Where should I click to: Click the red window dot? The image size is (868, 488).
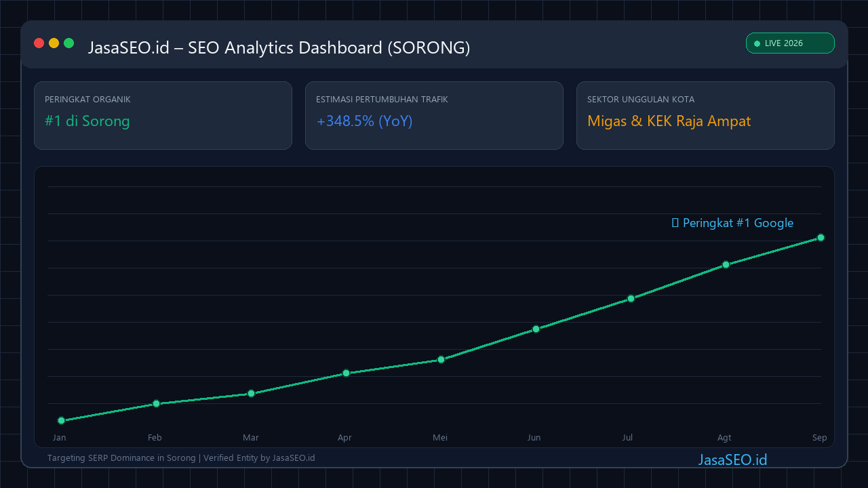click(x=39, y=43)
